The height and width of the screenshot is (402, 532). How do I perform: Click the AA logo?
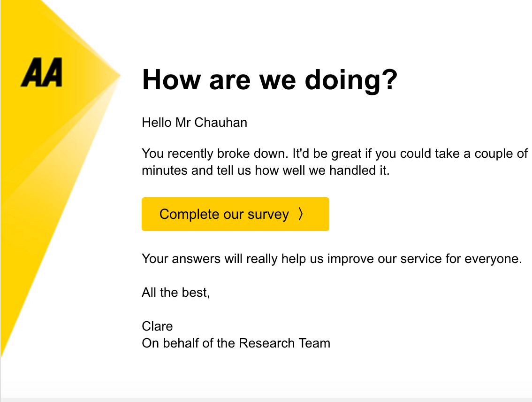click(x=42, y=72)
